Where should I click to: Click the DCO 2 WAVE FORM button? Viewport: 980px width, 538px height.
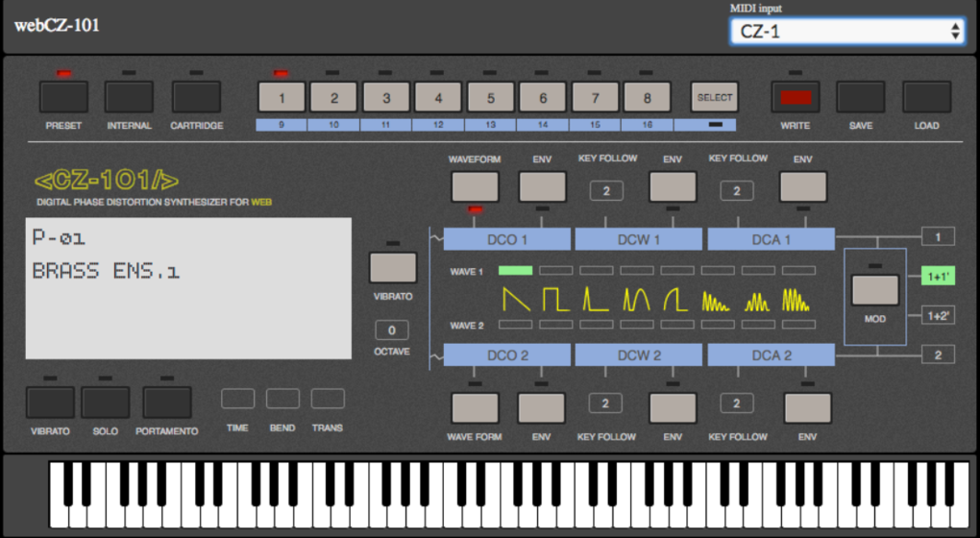tap(475, 408)
